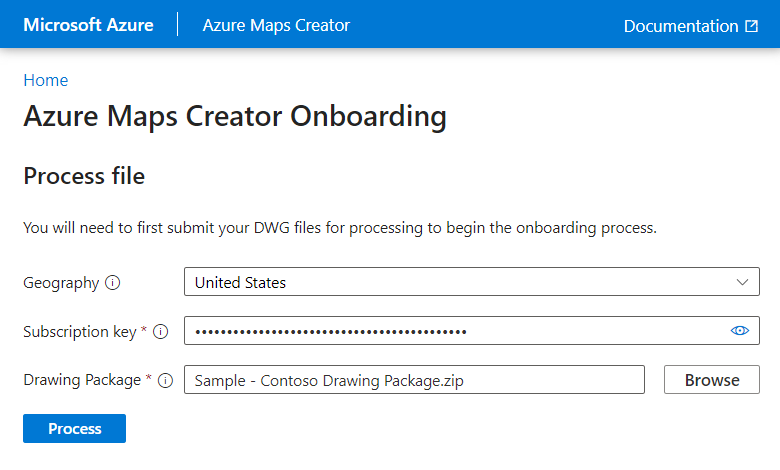This screenshot has width=780, height=470.
Task: Click the Process file section heading
Action: (x=84, y=176)
